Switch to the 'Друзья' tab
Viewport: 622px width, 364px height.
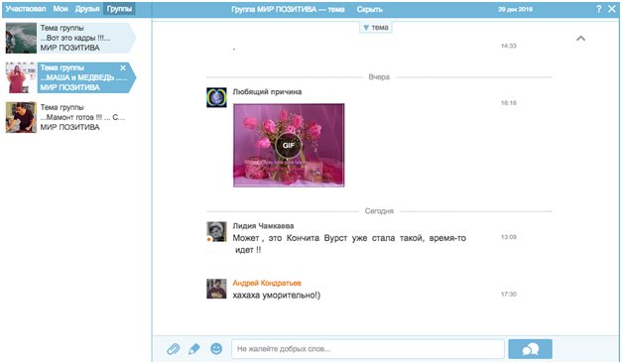click(87, 9)
